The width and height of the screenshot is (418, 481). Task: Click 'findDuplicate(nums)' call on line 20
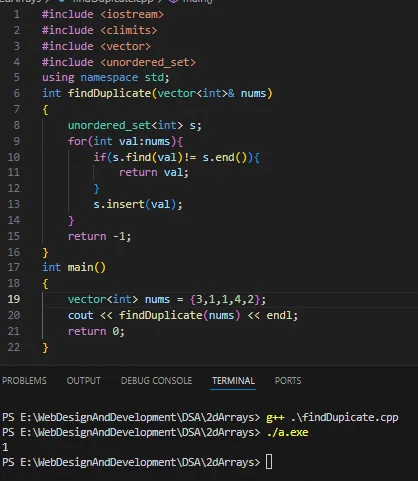pyautogui.click(x=180, y=315)
